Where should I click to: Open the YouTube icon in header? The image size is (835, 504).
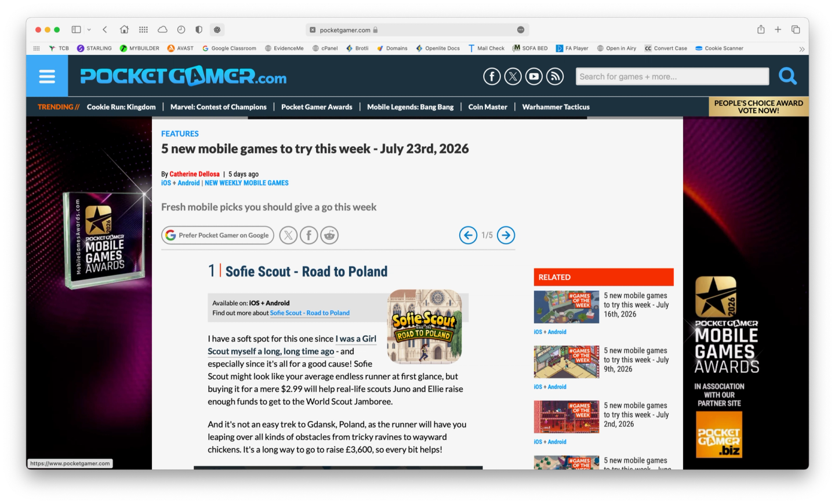(x=533, y=76)
